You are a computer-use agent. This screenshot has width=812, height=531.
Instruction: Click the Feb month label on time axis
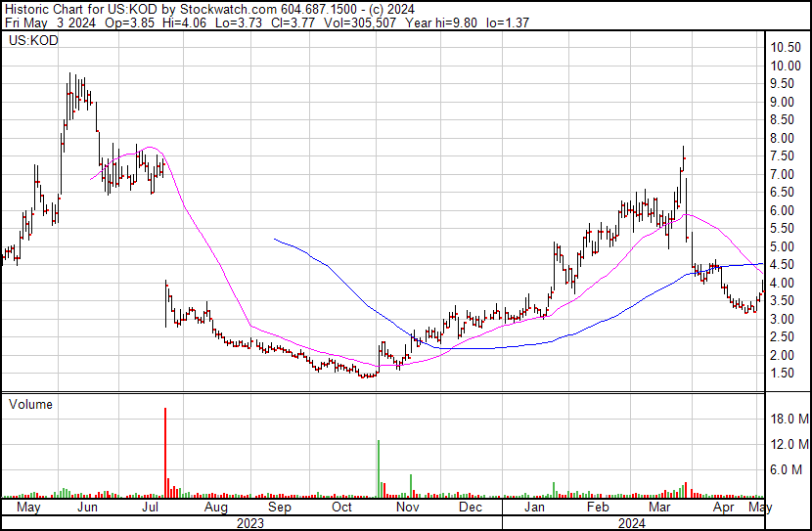[598, 508]
